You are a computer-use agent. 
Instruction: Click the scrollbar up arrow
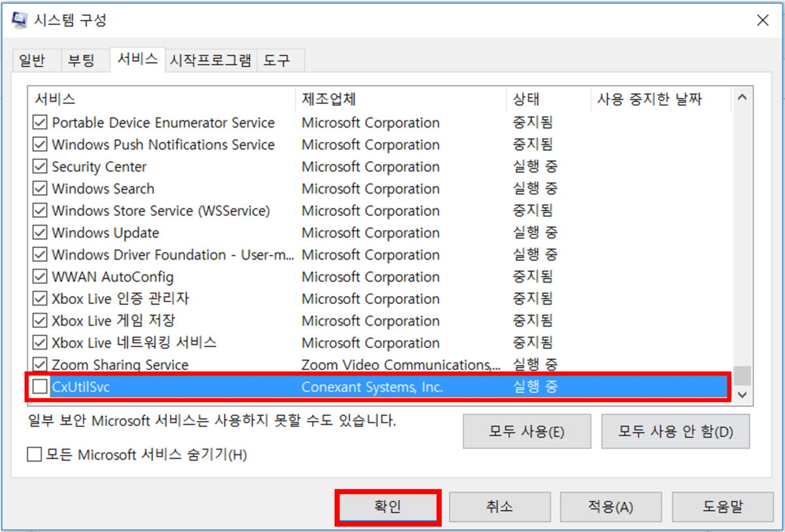click(x=741, y=97)
